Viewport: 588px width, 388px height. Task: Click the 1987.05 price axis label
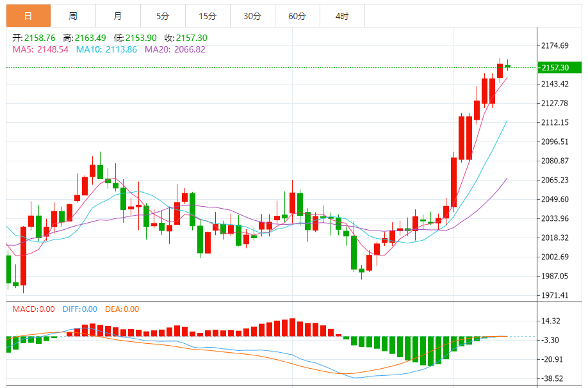tap(555, 277)
